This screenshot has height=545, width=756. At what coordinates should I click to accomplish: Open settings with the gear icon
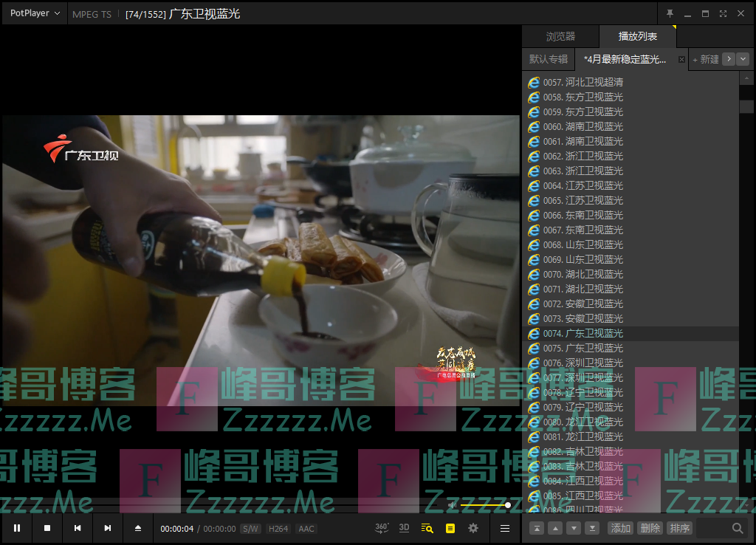point(473,528)
